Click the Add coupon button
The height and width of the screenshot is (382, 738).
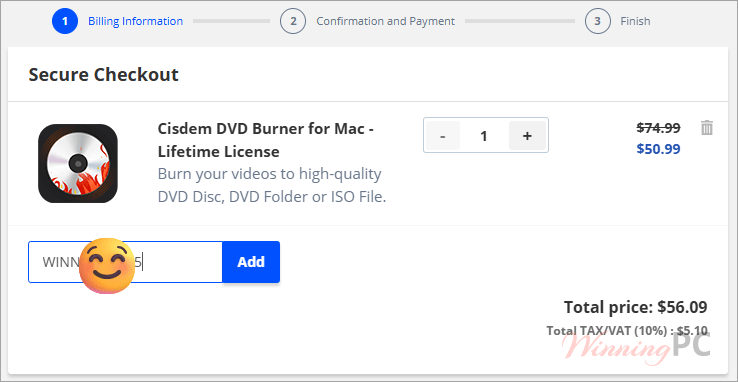(x=251, y=262)
